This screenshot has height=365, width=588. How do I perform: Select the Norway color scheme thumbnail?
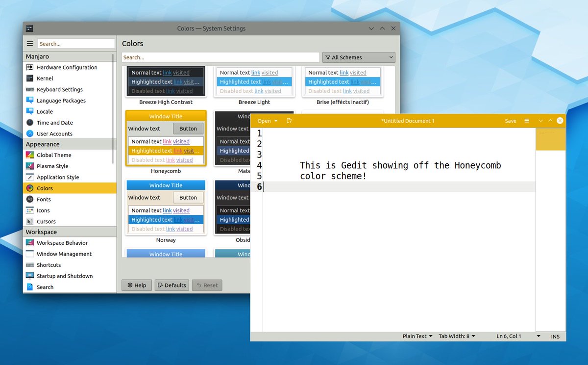point(166,208)
